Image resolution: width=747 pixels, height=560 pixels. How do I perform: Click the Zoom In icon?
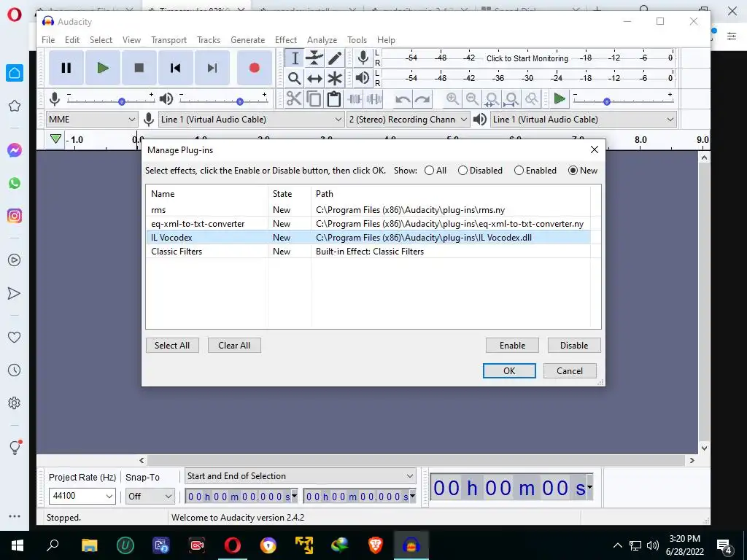click(452, 99)
